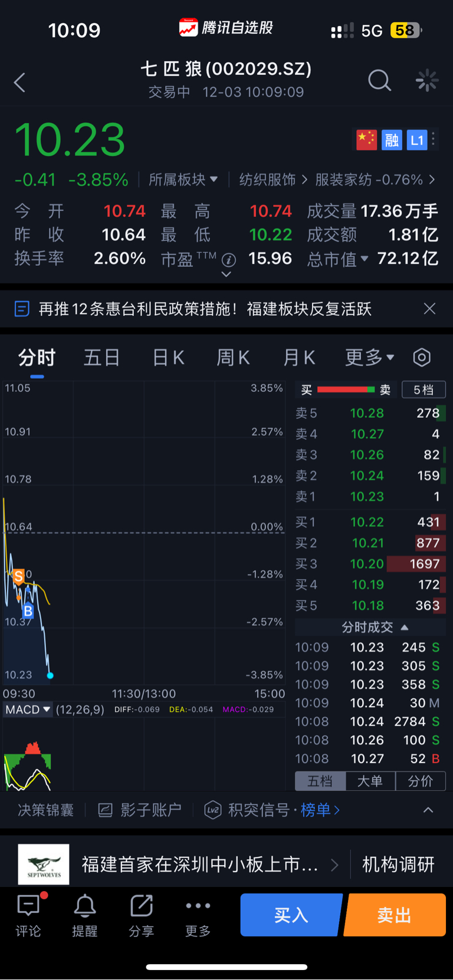Tap the 融 margin trading badge

[x=392, y=140]
